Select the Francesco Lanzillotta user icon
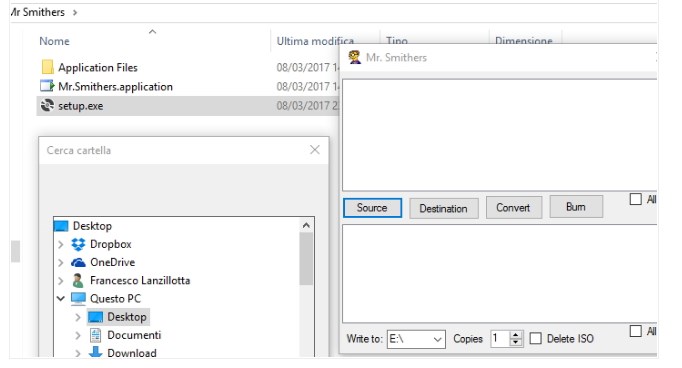Image resolution: width=682 pixels, height=368 pixels. click(78, 281)
